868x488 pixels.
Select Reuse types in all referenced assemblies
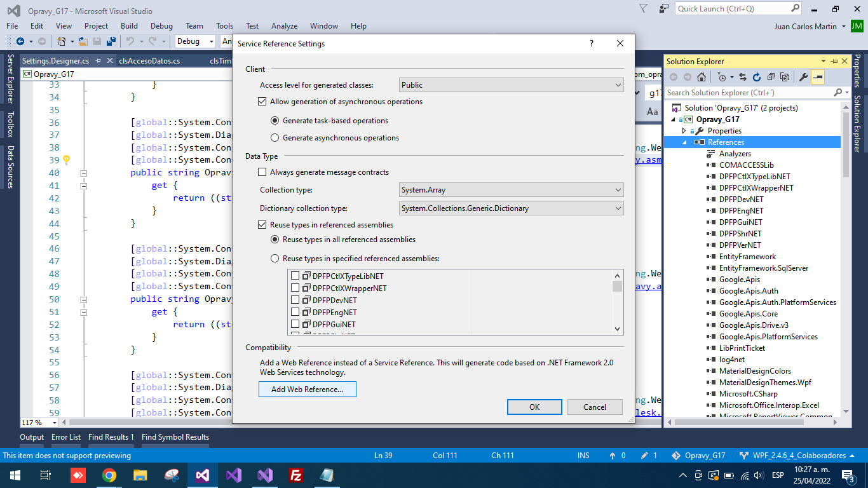[275, 240]
